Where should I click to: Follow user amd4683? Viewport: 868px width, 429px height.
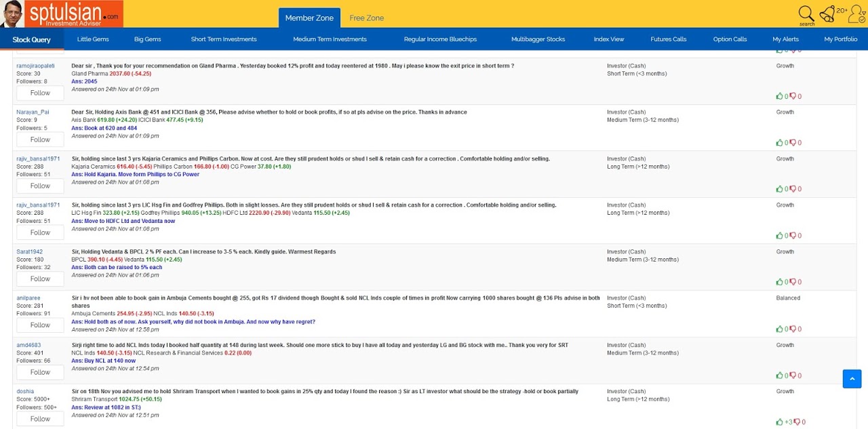pyautogui.click(x=40, y=372)
